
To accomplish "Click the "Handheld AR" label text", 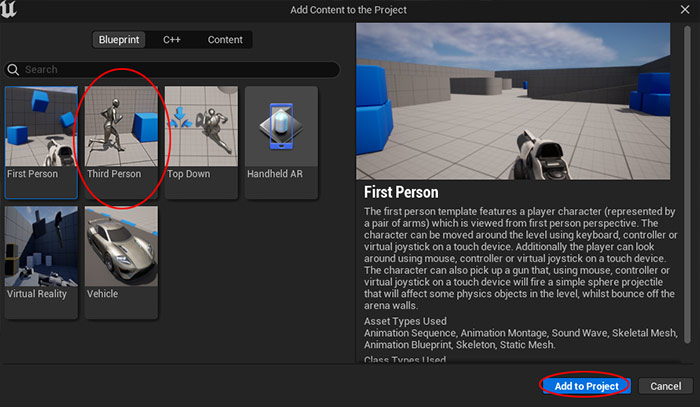I will (276, 174).
